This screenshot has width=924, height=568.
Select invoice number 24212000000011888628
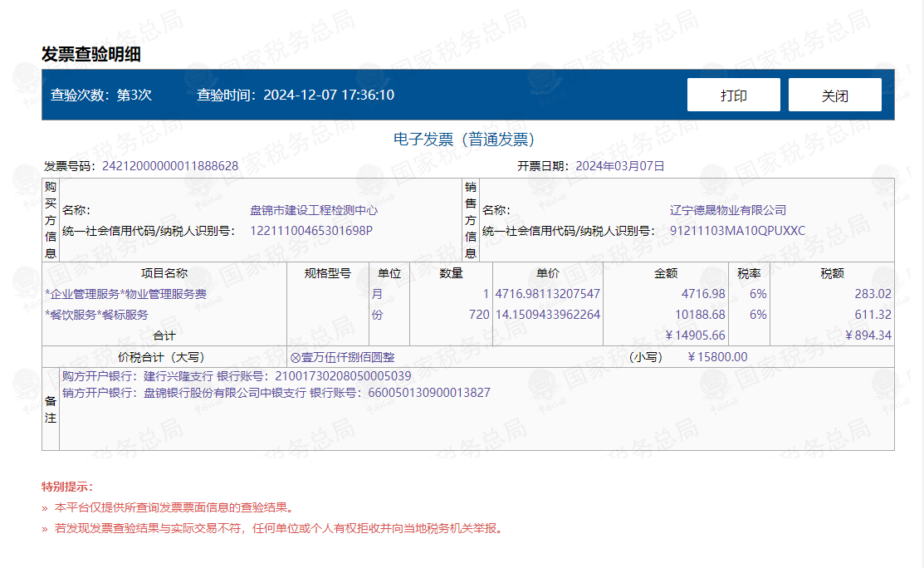pyautogui.click(x=170, y=166)
